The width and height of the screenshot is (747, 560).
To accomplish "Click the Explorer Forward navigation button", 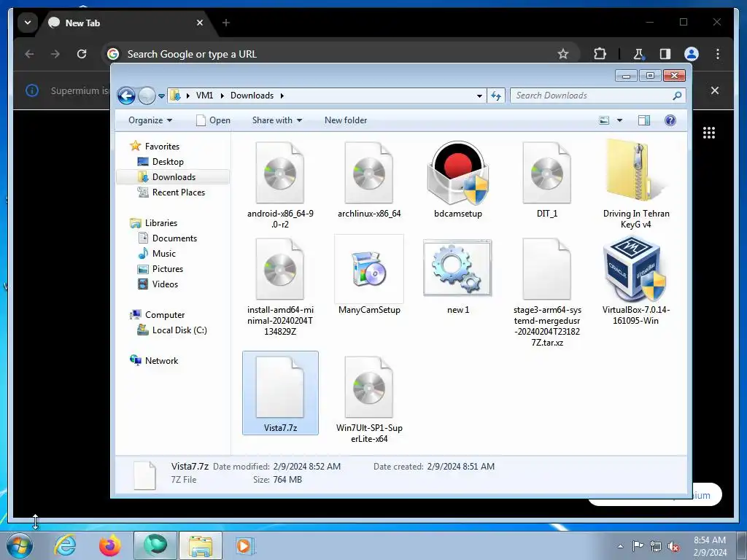I will 147,96.
